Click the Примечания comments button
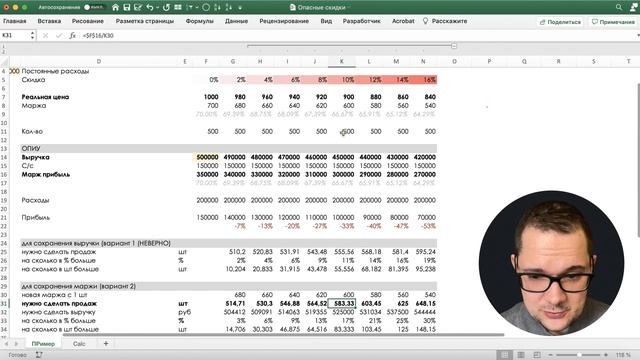Screen dimensions: 640x360 click(x=613, y=22)
